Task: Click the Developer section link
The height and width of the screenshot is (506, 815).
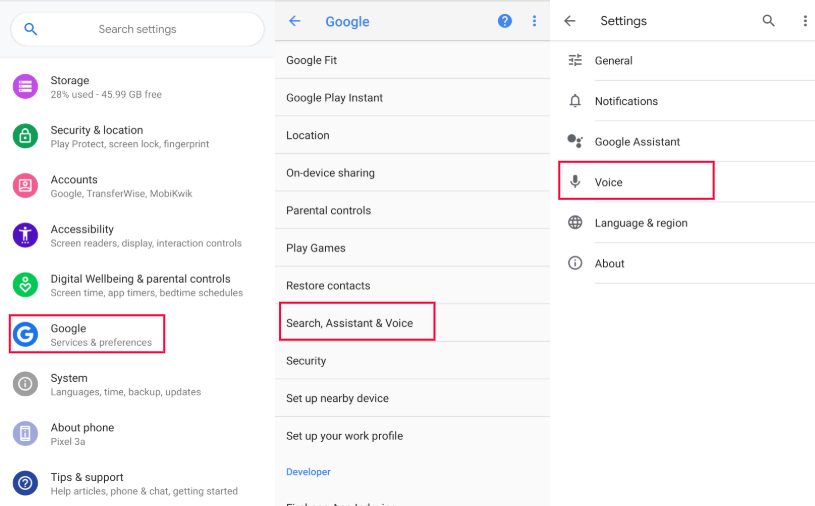Action: point(308,472)
